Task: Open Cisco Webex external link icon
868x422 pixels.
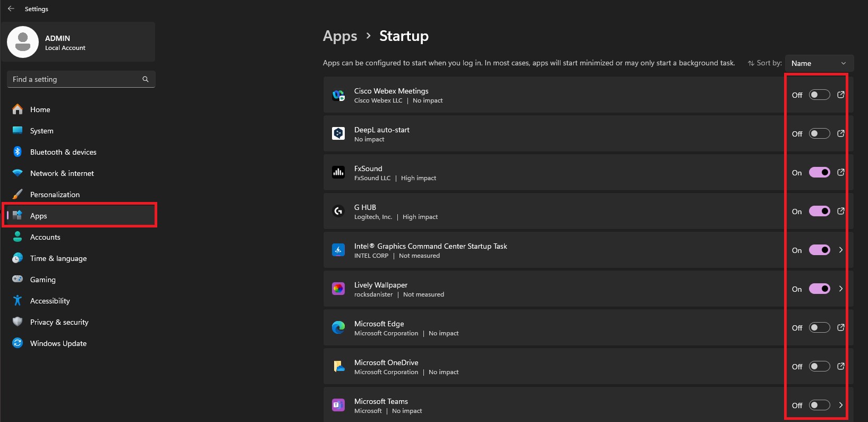Action: coord(841,95)
